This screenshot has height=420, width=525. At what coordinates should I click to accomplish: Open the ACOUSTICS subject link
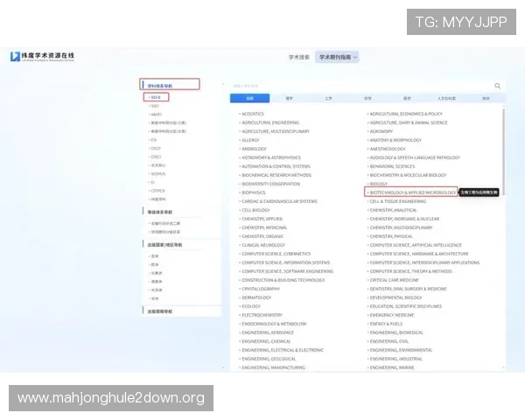[253, 114]
